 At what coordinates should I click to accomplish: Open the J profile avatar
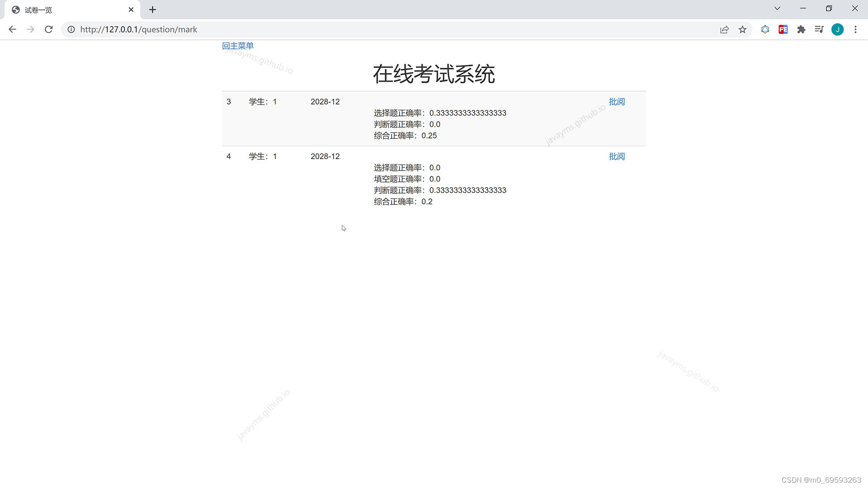point(837,29)
